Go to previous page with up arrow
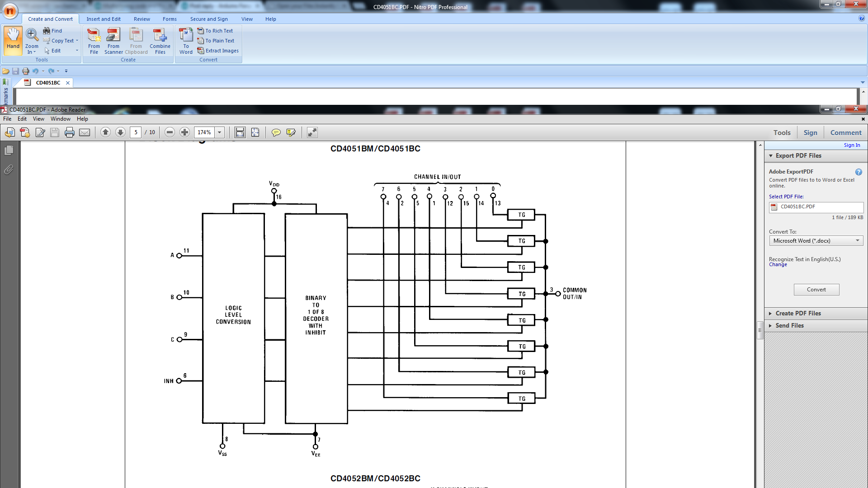 (x=105, y=132)
